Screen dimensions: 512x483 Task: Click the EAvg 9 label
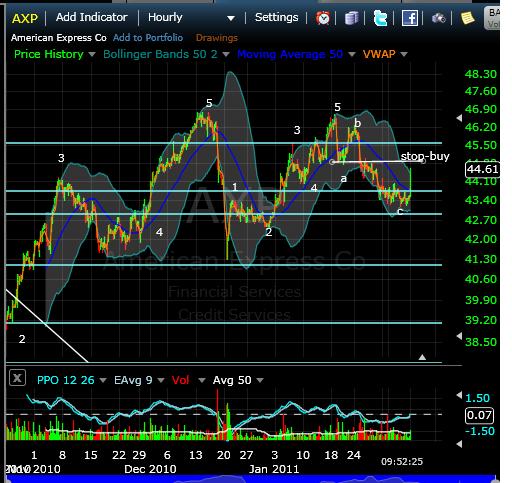click(133, 380)
